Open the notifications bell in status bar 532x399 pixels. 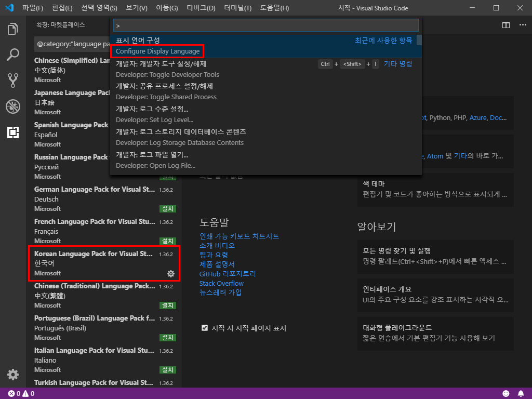[521, 393]
